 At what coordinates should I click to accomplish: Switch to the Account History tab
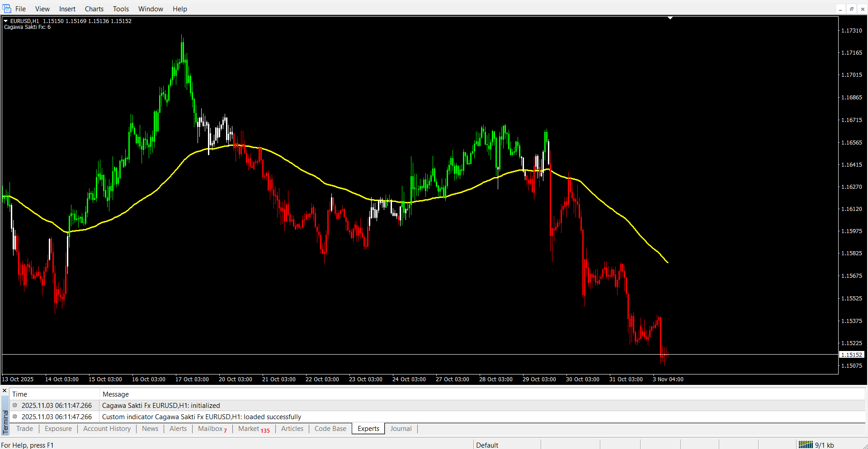107,429
